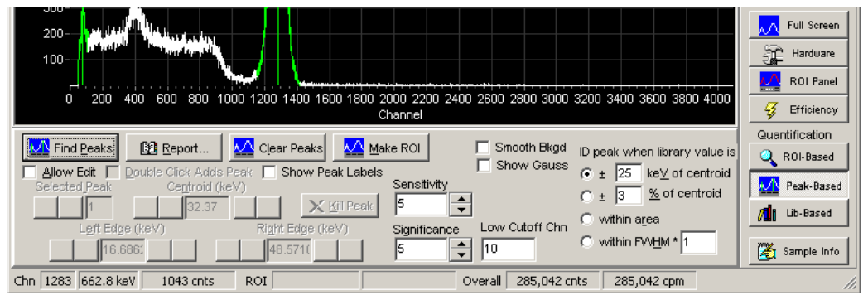Open the Efficiency panel
The width and height of the screenshot is (868, 300).
[x=798, y=109]
